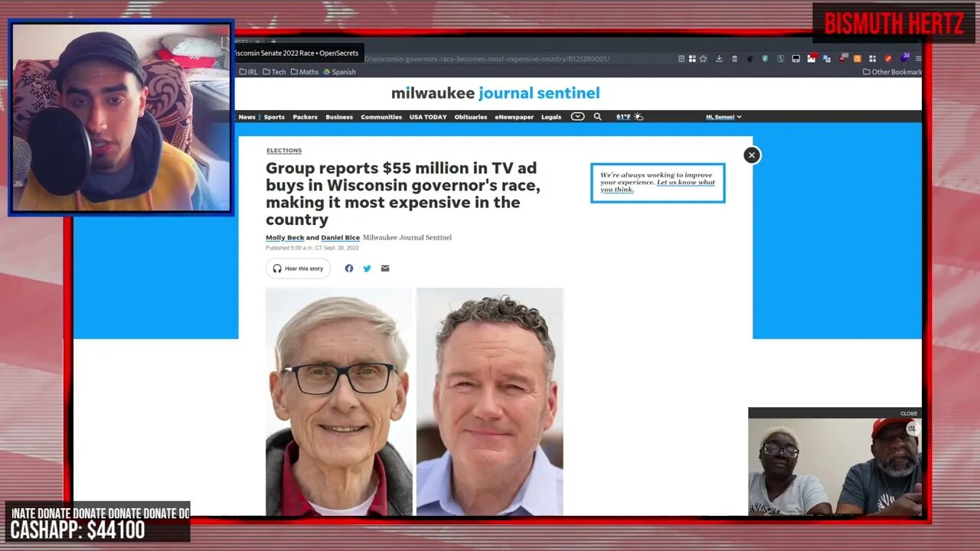Click the green shield extension icon
This screenshot has width=980, height=551.
tap(765, 59)
